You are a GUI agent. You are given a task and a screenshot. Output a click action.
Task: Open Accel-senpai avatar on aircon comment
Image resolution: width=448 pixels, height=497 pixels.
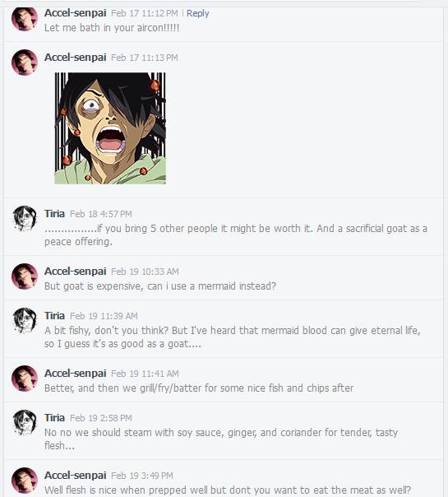pos(25,18)
